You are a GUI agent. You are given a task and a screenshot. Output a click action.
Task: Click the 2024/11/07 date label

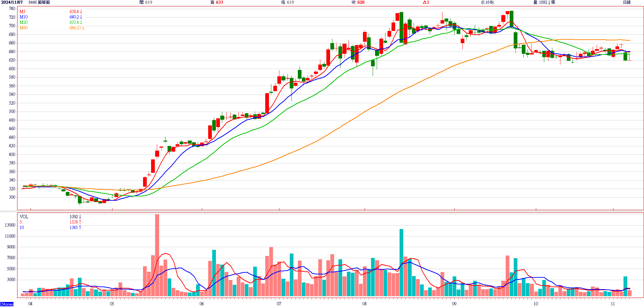(12, 2)
